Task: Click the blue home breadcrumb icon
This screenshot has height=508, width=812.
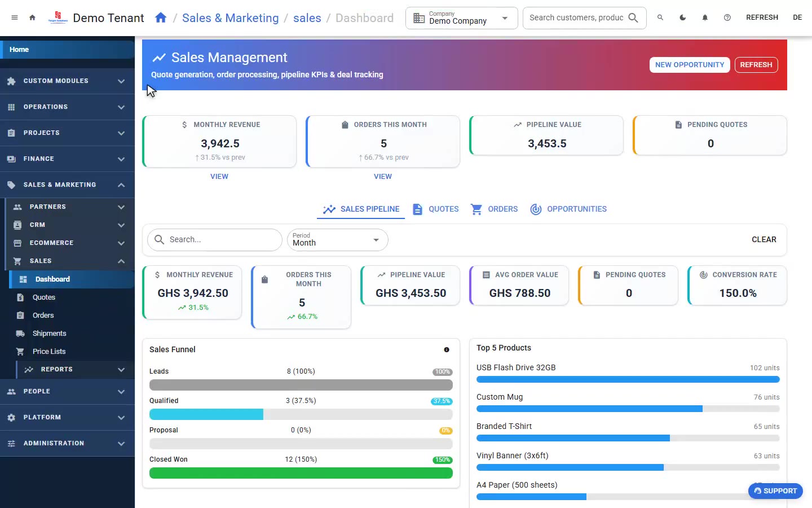Action: click(x=161, y=17)
